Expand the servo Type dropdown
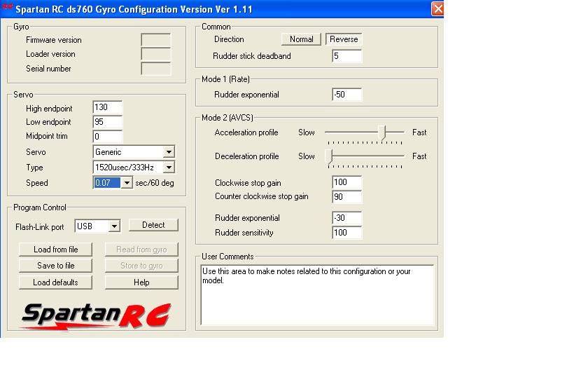Screen dimensions: 588x368 pyautogui.click(x=169, y=168)
